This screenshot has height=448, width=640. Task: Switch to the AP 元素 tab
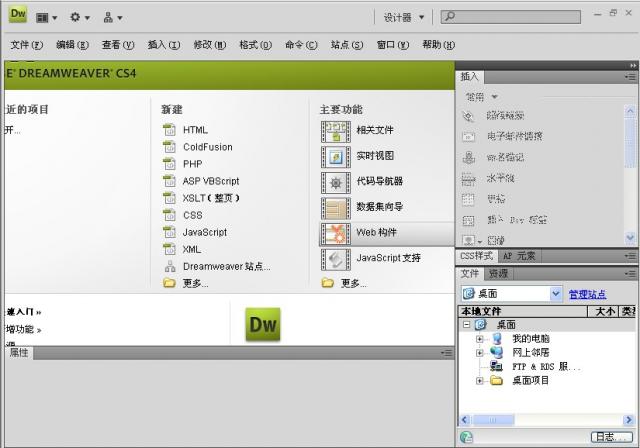(519, 256)
